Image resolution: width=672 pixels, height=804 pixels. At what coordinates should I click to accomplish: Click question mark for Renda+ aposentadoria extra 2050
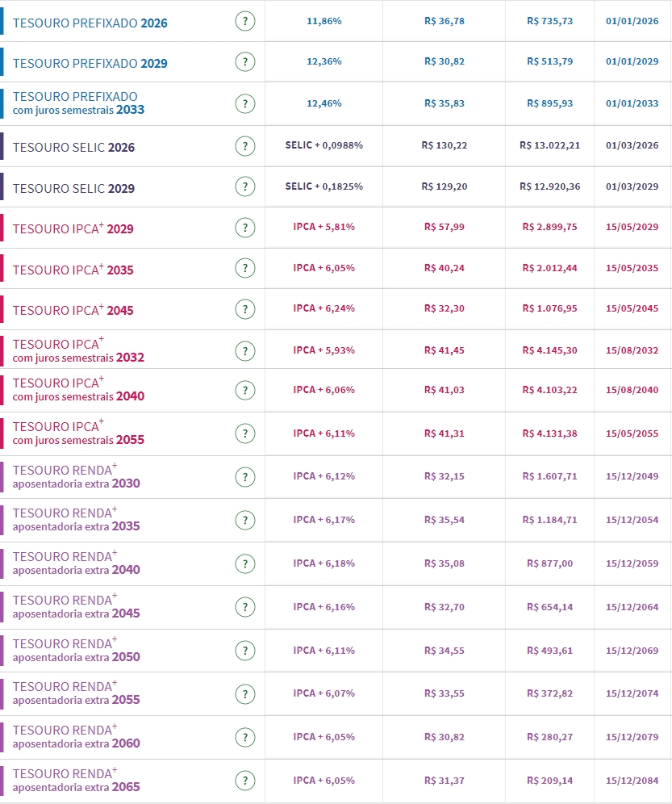pyautogui.click(x=245, y=651)
